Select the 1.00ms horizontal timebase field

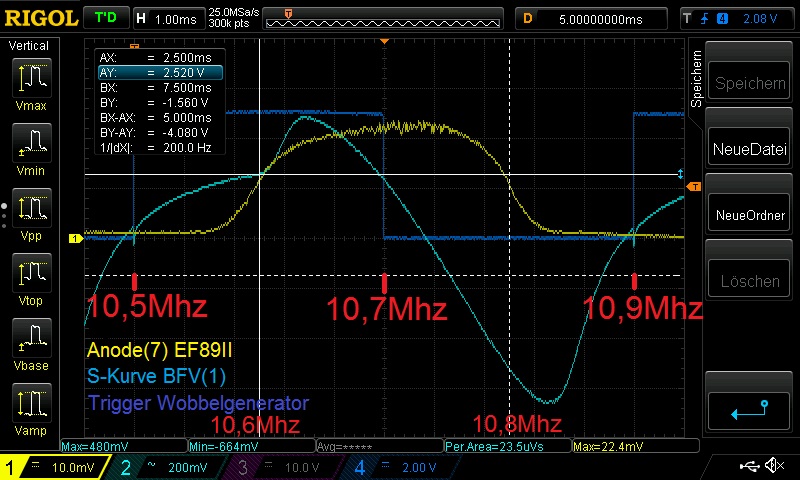(x=176, y=18)
